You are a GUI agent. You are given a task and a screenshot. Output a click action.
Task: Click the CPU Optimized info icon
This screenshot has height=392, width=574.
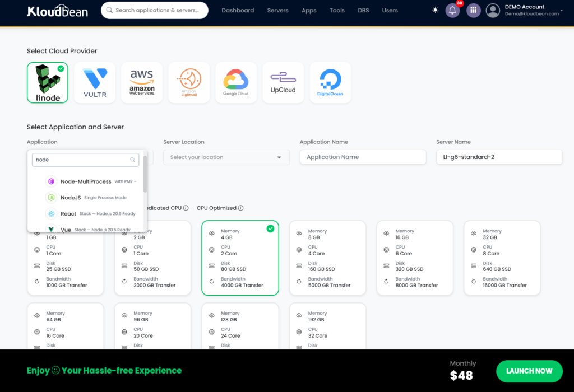(x=240, y=208)
